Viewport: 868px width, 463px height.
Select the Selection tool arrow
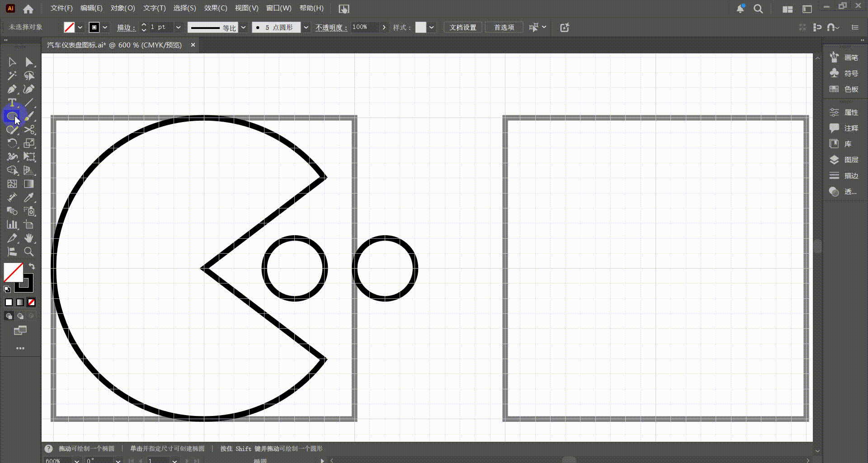pyautogui.click(x=12, y=62)
